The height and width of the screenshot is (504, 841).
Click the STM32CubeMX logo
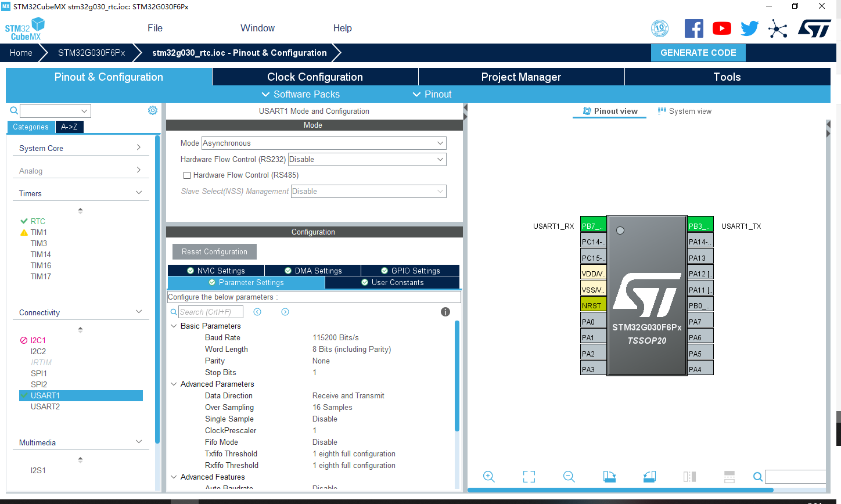[x=24, y=28]
